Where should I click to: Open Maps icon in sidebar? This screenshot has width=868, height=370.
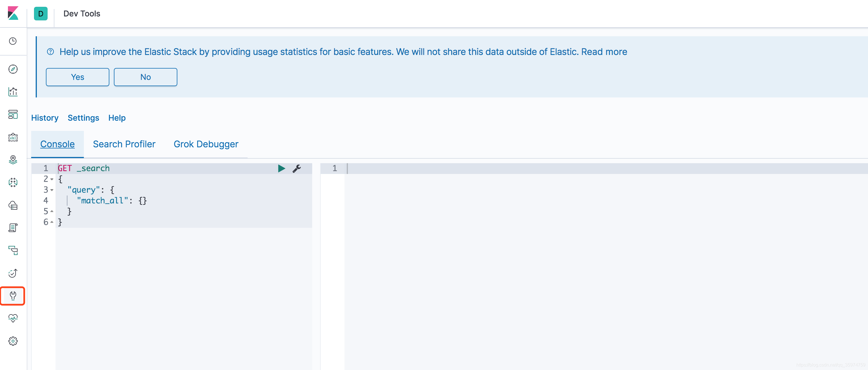13,160
